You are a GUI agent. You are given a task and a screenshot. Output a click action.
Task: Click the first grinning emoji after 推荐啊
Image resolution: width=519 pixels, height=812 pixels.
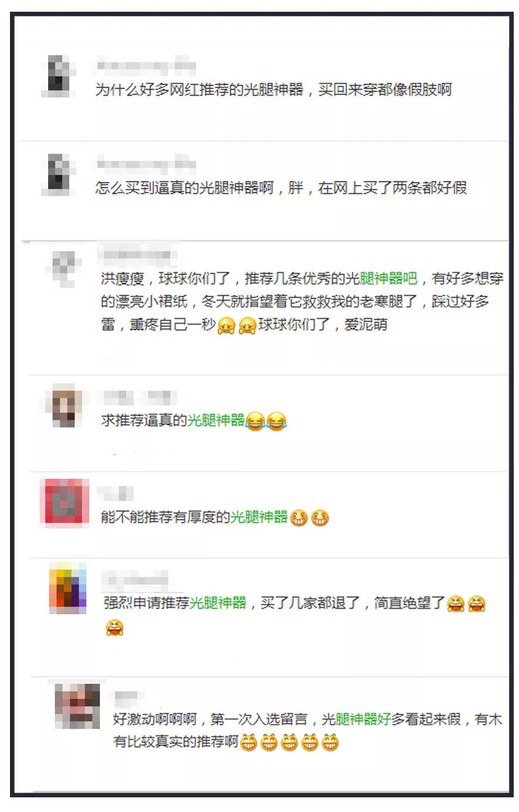point(248,742)
